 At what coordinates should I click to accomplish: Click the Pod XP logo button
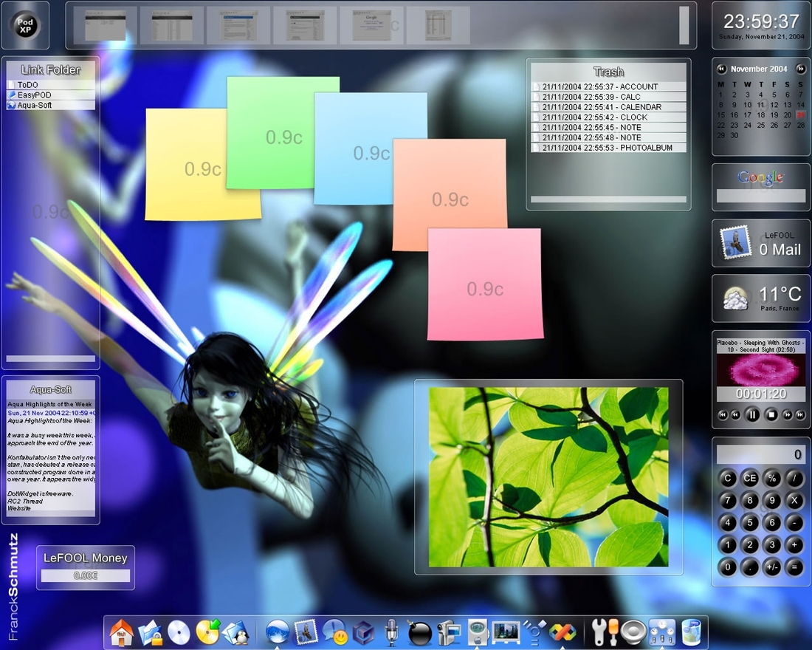(25, 25)
